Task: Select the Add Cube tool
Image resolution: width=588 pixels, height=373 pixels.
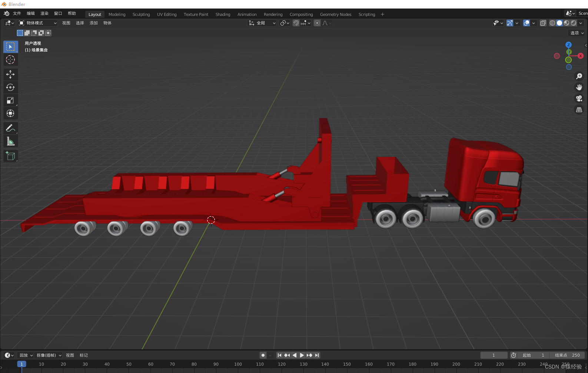Action: tap(10, 156)
